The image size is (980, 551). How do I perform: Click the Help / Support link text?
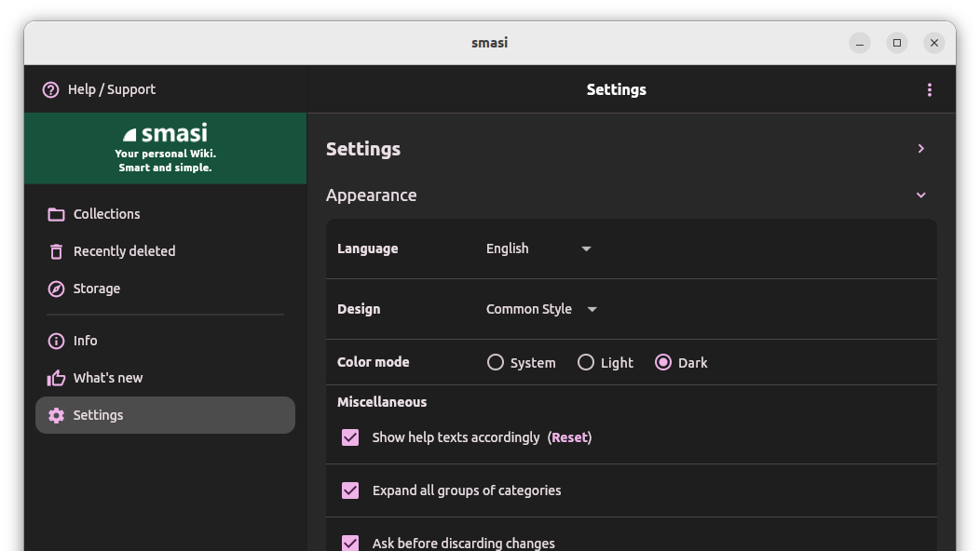112,89
